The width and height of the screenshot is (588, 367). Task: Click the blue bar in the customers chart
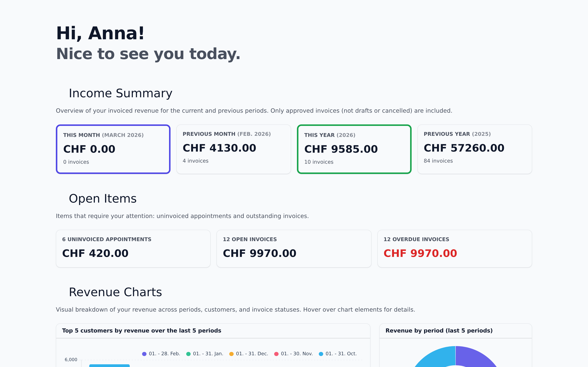pos(109,366)
